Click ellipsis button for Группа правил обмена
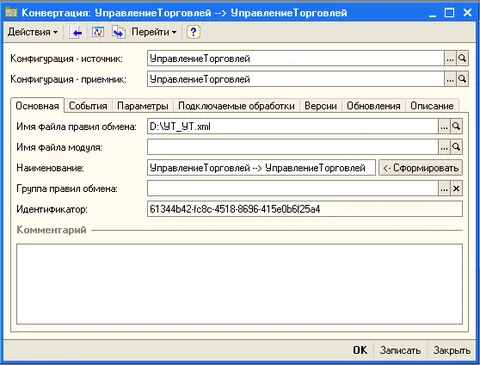The image size is (480, 365). pos(444,189)
